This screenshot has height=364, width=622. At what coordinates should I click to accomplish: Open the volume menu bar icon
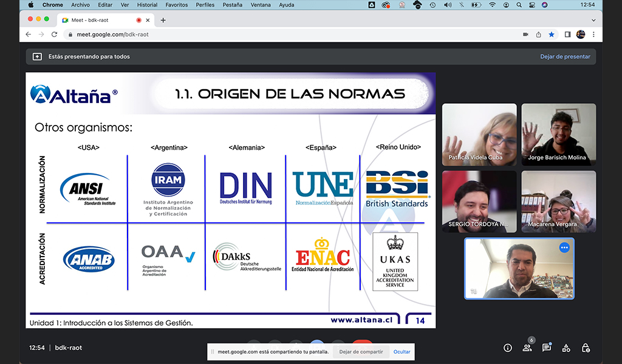[x=448, y=5]
